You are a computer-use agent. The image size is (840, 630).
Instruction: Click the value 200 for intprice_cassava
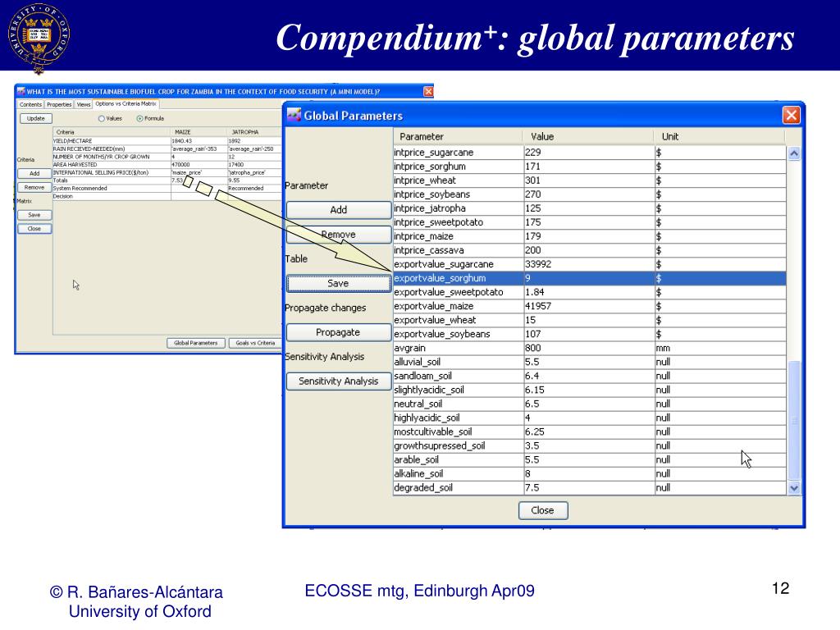589,250
